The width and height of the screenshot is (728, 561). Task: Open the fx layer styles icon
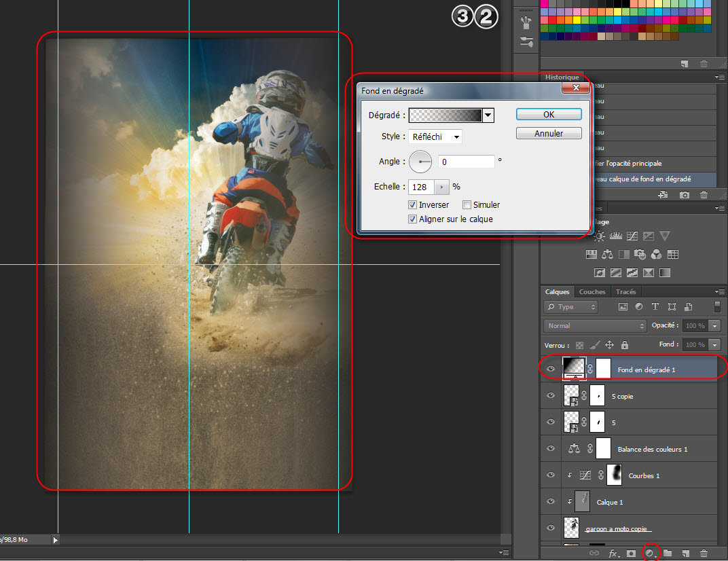tap(613, 554)
